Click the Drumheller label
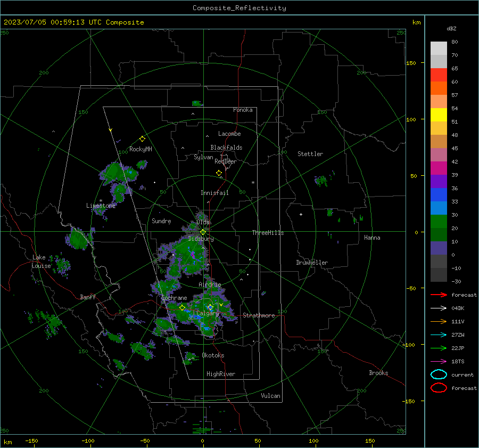 coord(312,263)
